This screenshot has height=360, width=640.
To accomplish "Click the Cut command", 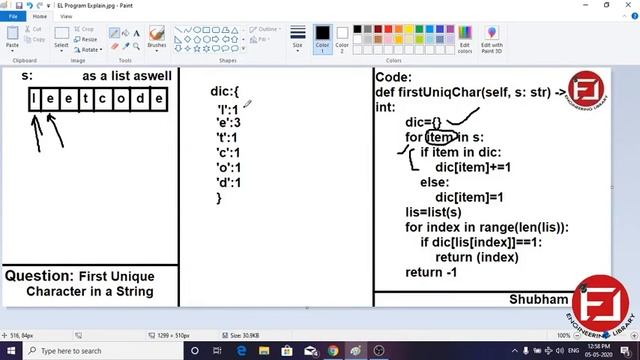I will 33,29.
